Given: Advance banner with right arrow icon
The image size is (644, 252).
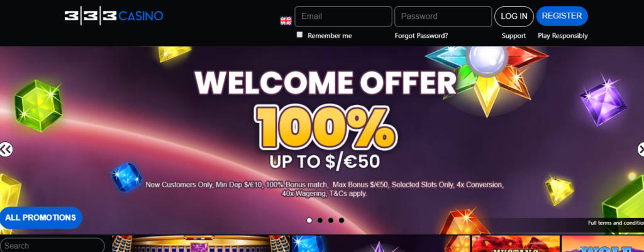Looking at the screenshot, I should tap(640, 150).
